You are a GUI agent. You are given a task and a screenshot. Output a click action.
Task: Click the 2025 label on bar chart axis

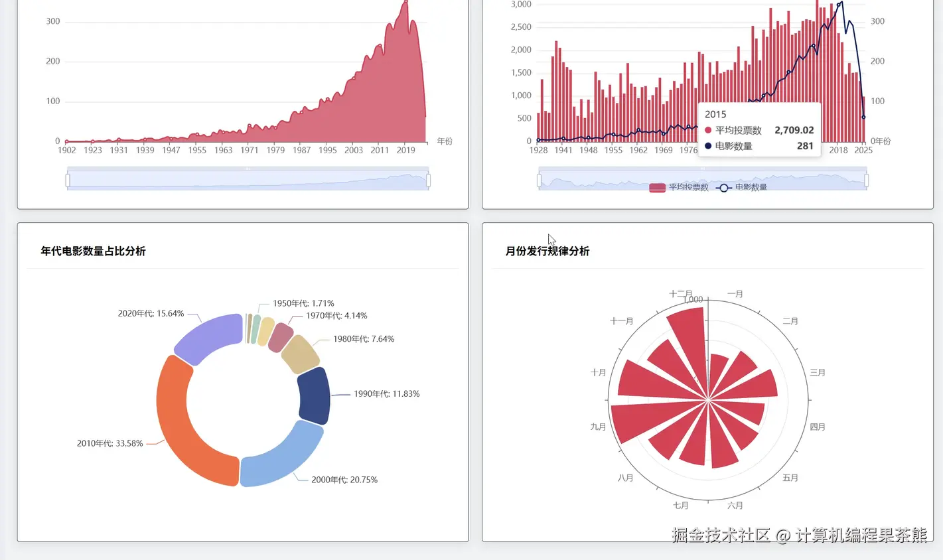(863, 150)
